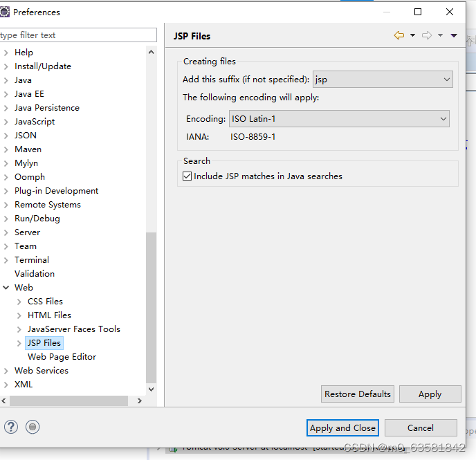Select Validation in the tree
Screen dimensions: 476x460
[x=35, y=274]
